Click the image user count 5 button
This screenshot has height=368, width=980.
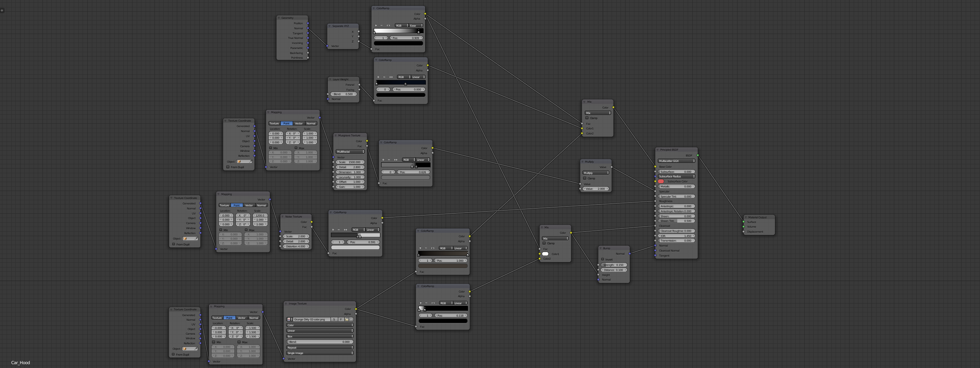click(334, 320)
